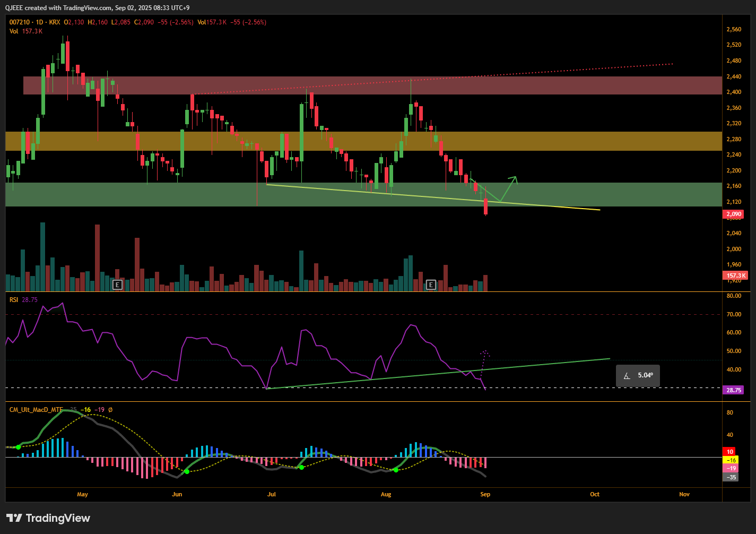Select the low value L2,085

tap(121, 22)
